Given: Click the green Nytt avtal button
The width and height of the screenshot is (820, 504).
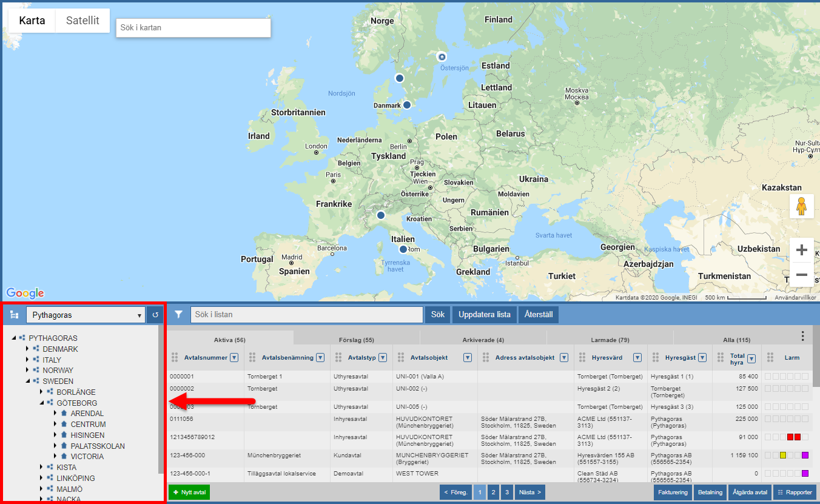Looking at the screenshot, I should (189, 492).
